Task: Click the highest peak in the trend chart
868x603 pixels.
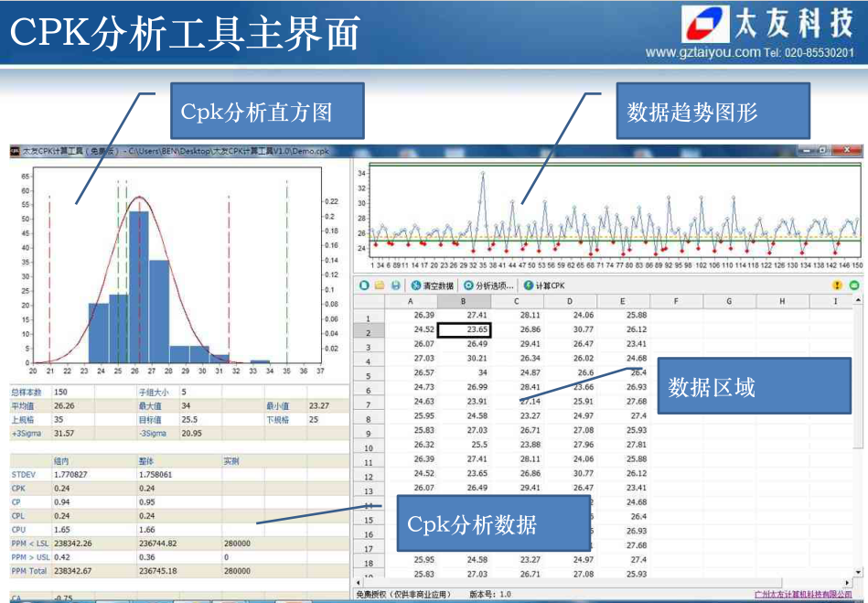Action: point(482,173)
